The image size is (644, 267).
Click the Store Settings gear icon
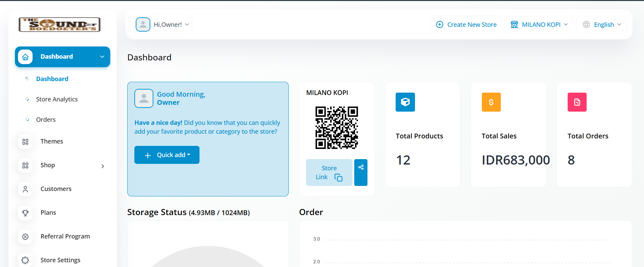25,260
